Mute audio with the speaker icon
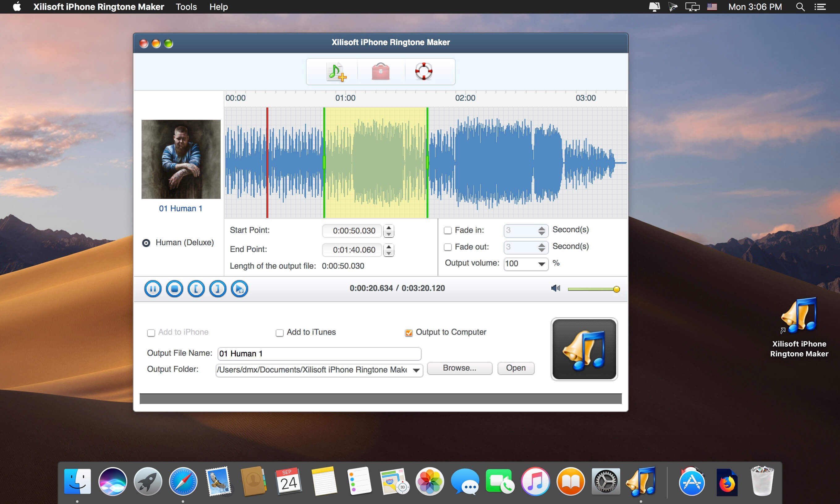 point(556,288)
